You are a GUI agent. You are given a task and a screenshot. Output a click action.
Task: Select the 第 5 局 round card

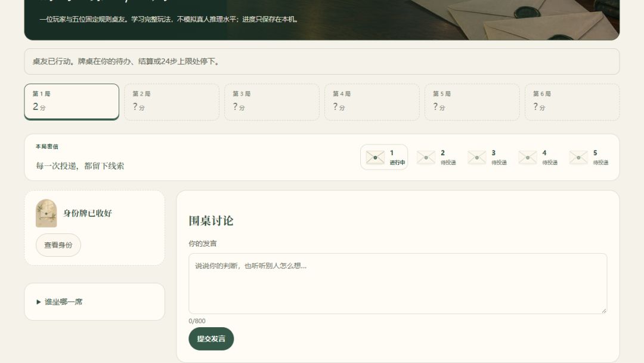pos(472,101)
